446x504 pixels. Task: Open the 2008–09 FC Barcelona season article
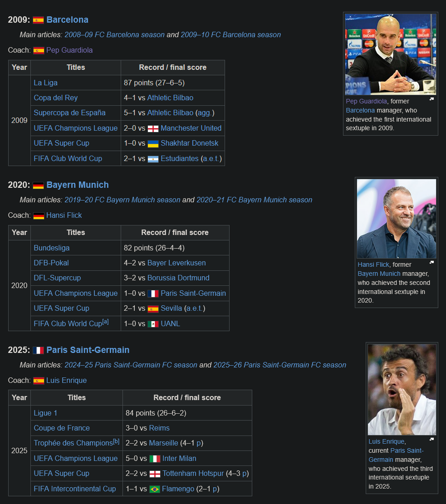[x=114, y=35]
